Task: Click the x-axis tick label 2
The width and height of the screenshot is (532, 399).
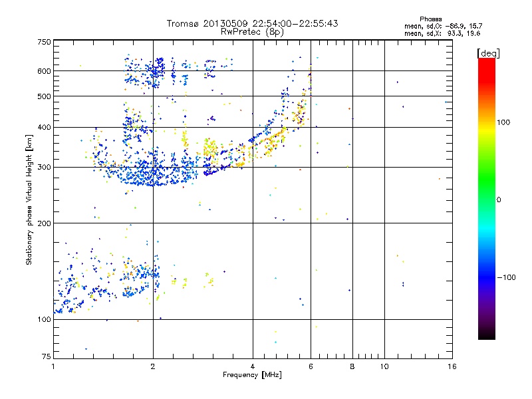Action: coord(153,366)
